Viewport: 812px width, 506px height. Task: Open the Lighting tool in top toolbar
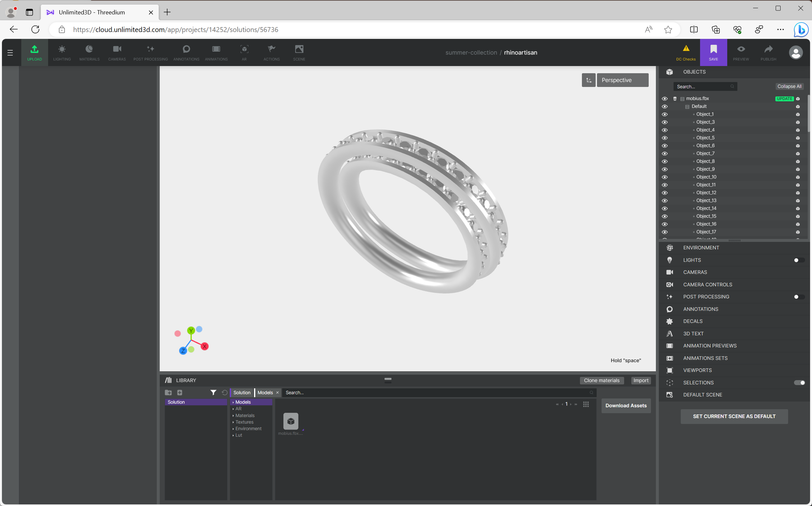pos(62,52)
